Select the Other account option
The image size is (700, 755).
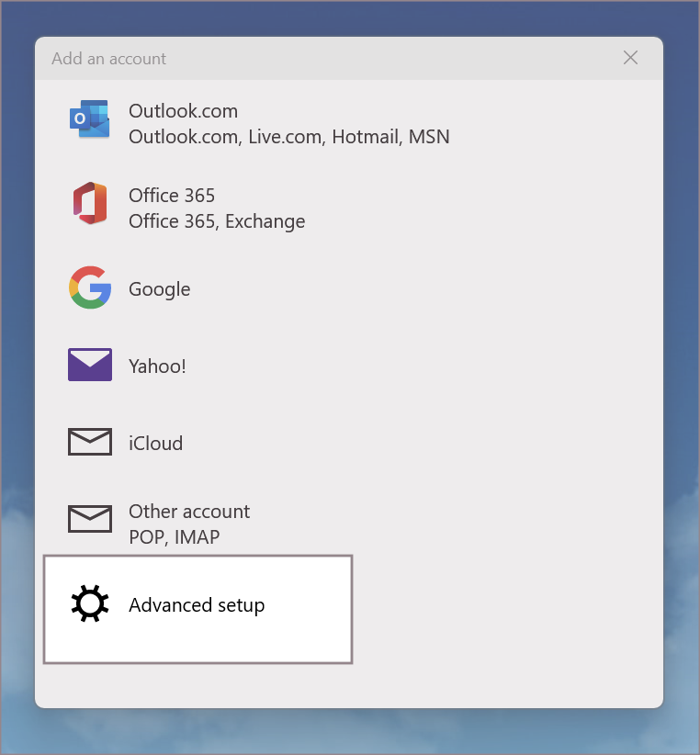click(189, 512)
